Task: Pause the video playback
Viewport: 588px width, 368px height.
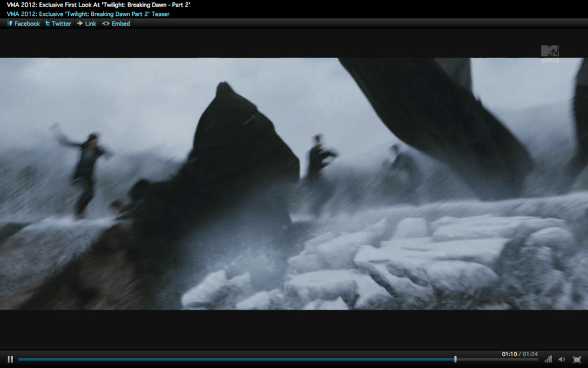Action: 10,359
